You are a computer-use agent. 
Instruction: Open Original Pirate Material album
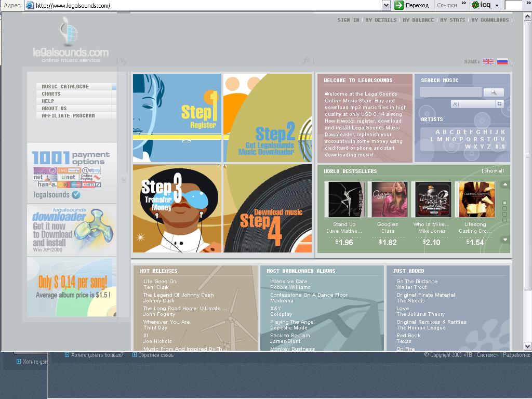click(x=426, y=295)
